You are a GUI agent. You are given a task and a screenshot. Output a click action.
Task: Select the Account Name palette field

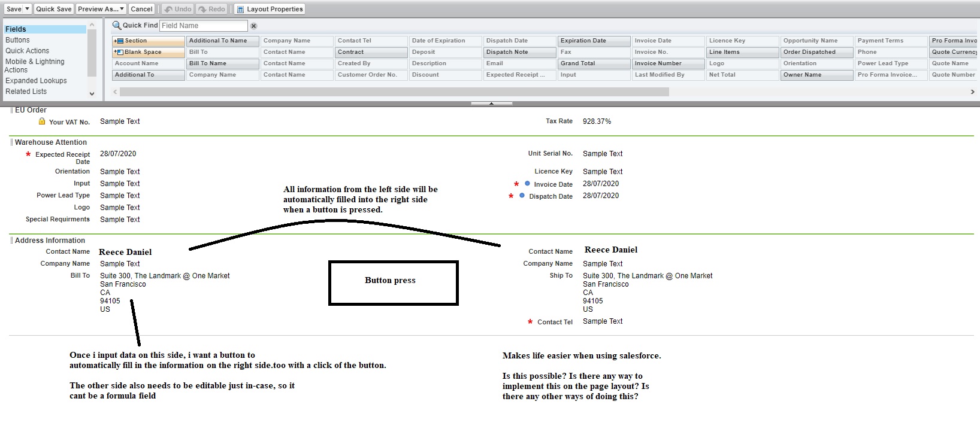click(149, 63)
